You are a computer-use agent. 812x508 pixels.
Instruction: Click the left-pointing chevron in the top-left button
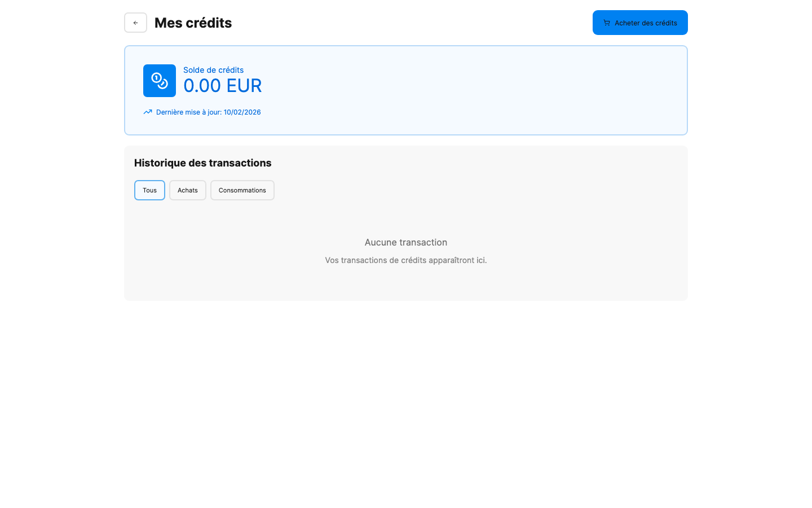(x=135, y=23)
